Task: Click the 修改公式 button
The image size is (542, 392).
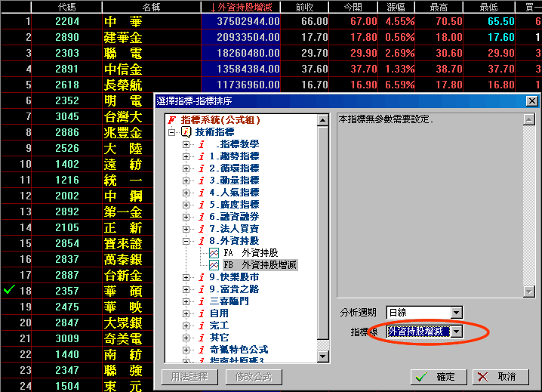Action: [x=254, y=377]
